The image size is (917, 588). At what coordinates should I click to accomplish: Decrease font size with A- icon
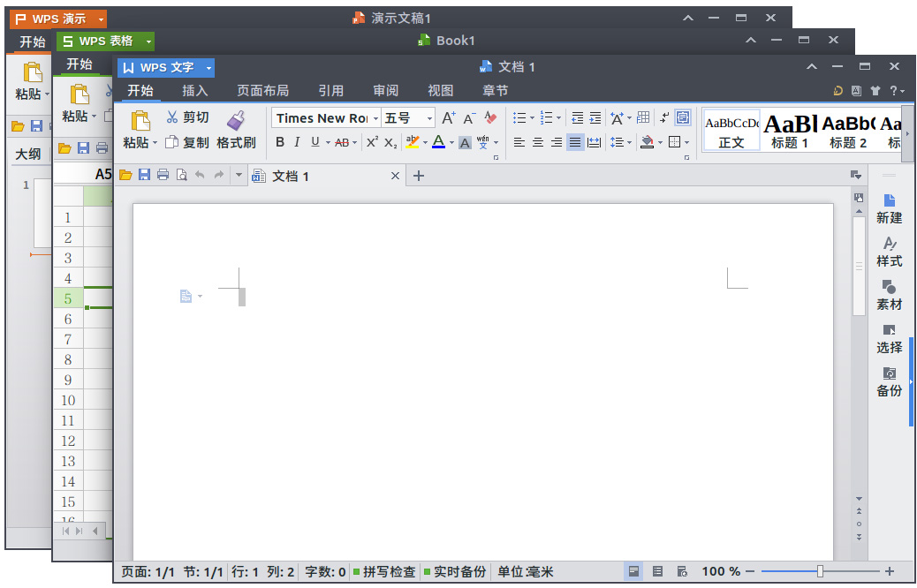[469, 118]
